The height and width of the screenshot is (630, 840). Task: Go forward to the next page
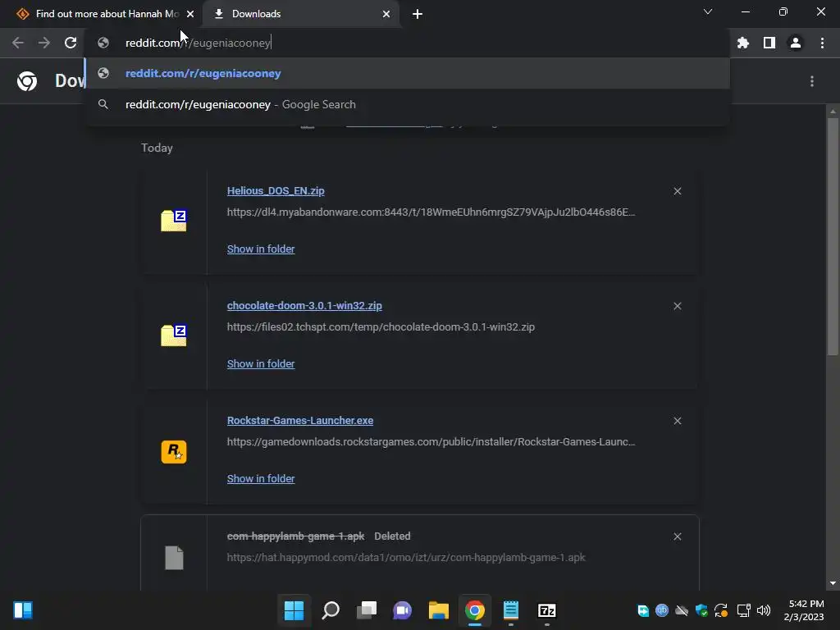pyautogui.click(x=44, y=43)
